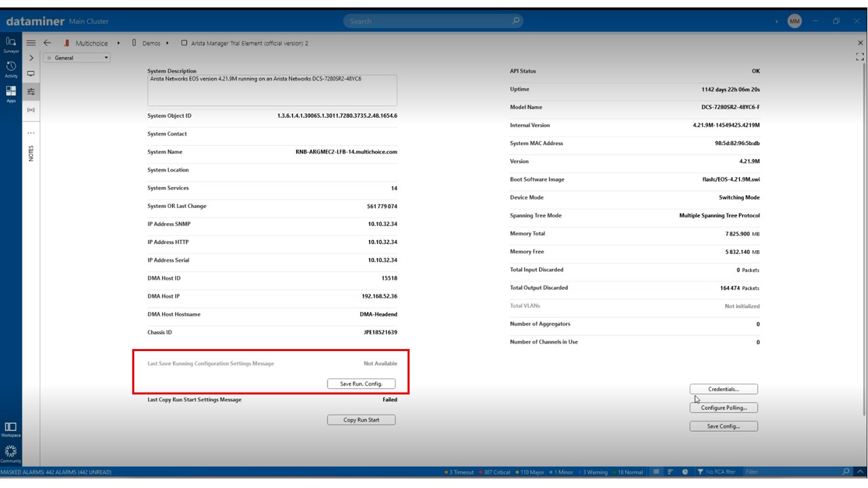Open the MM user avatar menu
The height and width of the screenshot is (488, 868).
pos(795,21)
